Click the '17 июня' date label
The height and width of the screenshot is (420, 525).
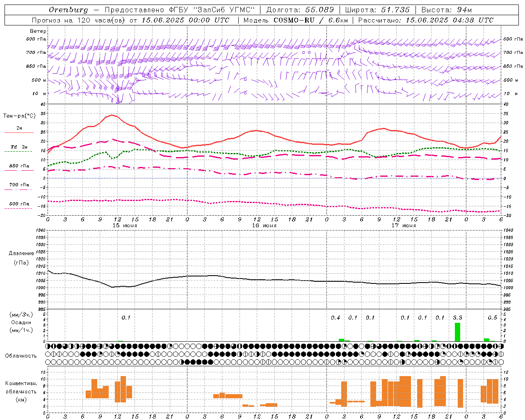pos(404,226)
